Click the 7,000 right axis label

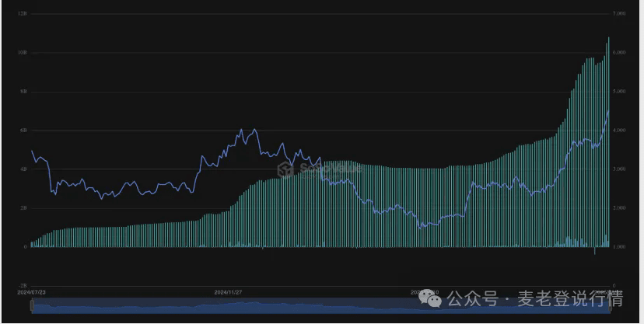pos(619,13)
